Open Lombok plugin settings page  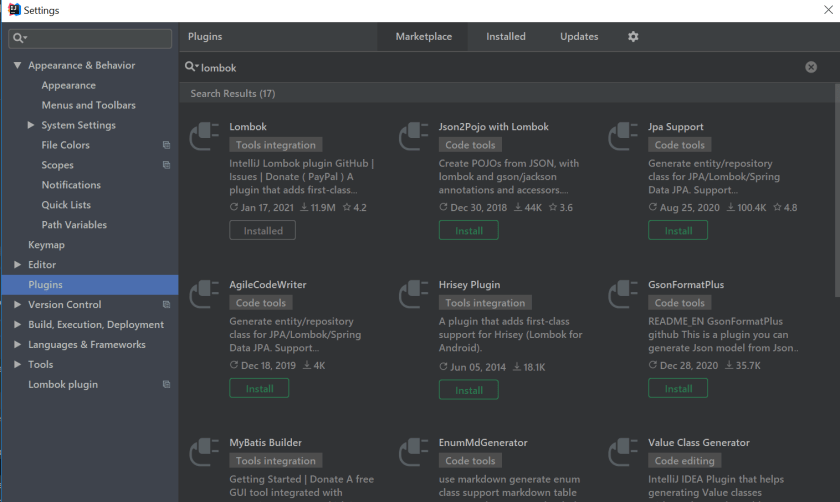(63, 384)
